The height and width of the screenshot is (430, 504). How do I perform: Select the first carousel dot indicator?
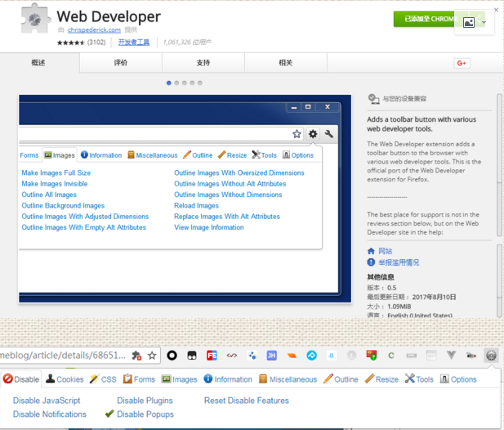pyautogui.click(x=169, y=83)
